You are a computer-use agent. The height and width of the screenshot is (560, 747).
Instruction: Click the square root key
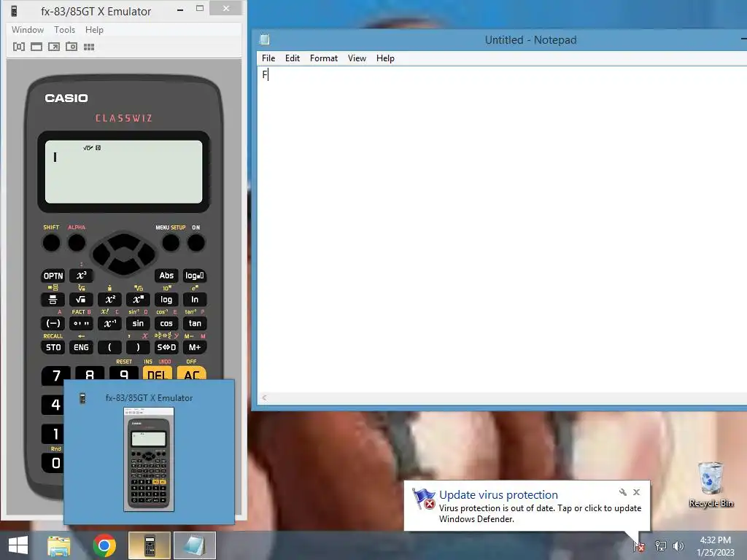81,300
